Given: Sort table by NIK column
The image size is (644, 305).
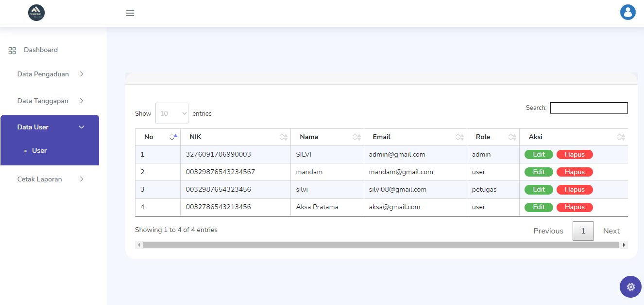Looking at the screenshot, I should coord(284,137).
